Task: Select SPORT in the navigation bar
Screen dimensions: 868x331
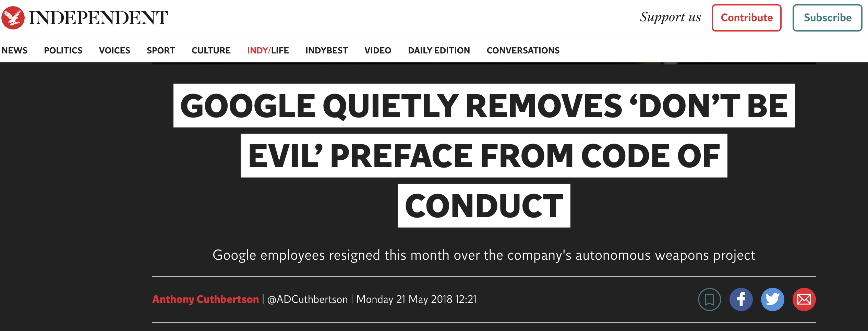Action: [161, 50]
